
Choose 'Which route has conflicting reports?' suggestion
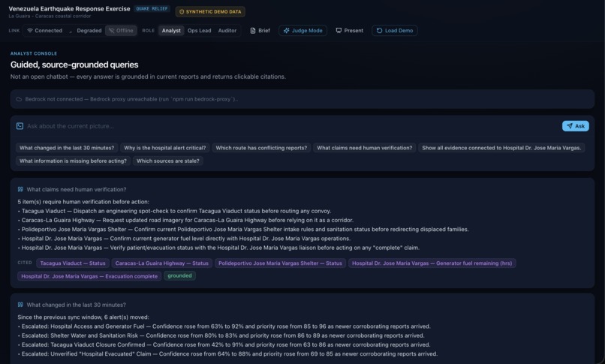pos(261,148)
